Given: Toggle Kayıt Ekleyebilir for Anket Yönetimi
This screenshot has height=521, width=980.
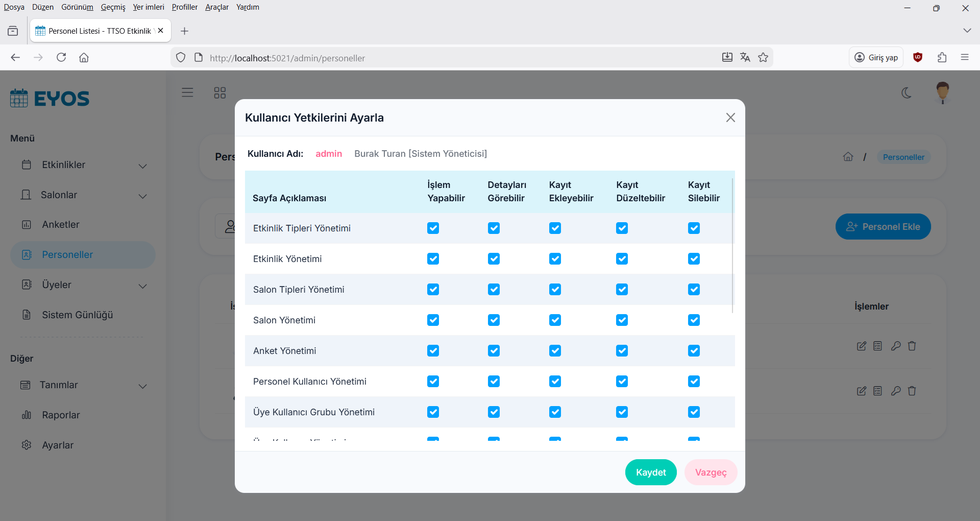Looking at the screenshot, I should coord(555,351).
